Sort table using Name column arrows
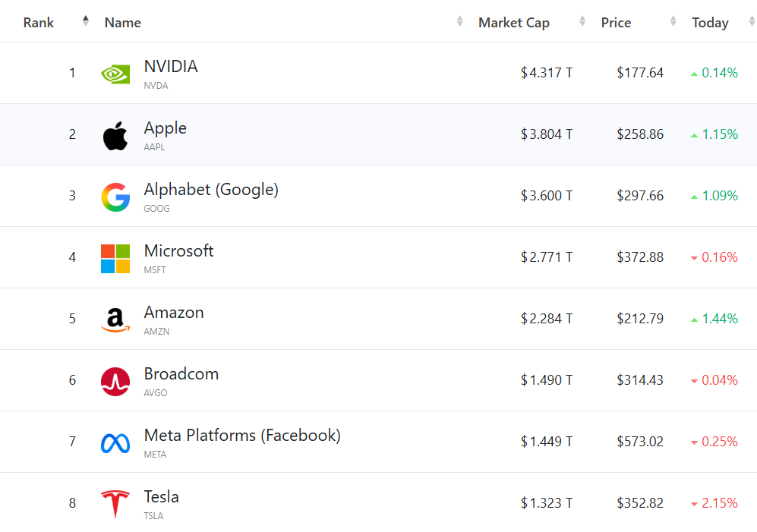 (x=459, y=22)
